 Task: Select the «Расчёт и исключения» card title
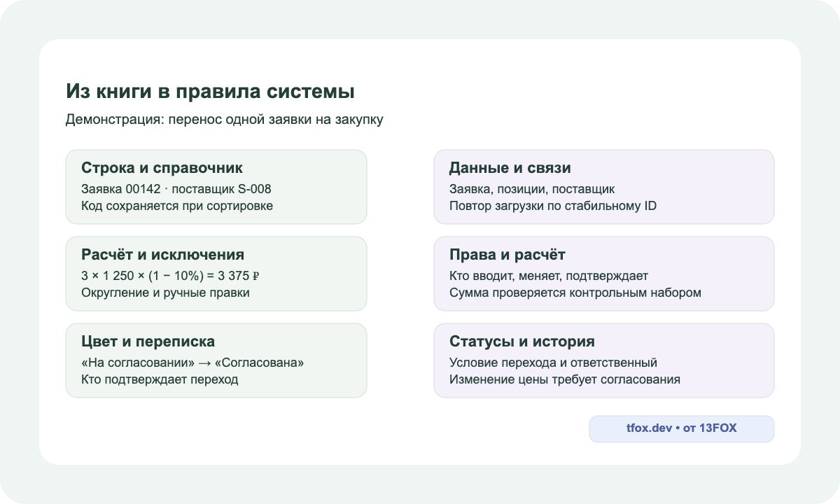pyautogui.click(x=163, y=255)
